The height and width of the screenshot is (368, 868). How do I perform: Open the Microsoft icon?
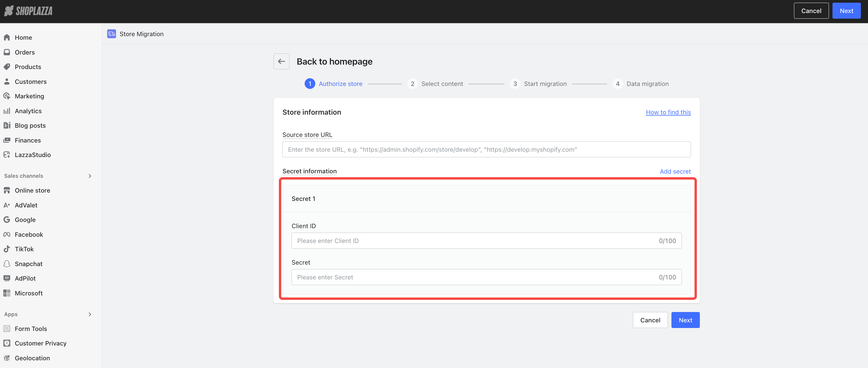[7, 293]
